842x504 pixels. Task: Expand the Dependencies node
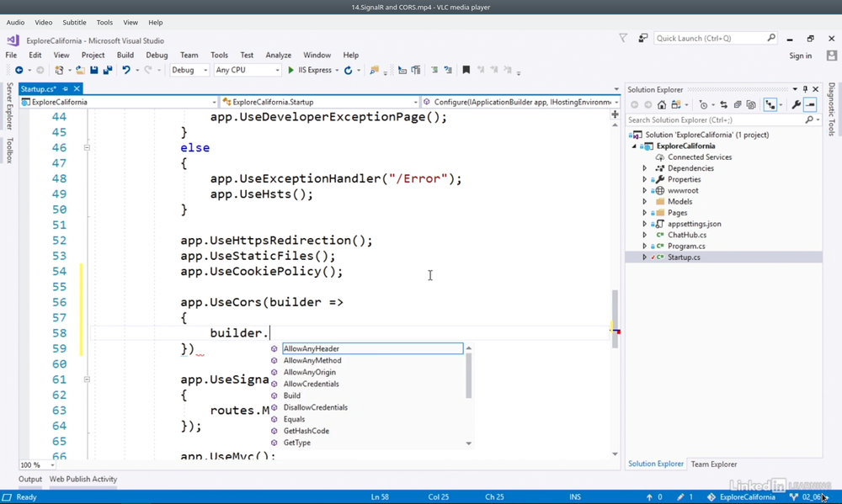645,168
